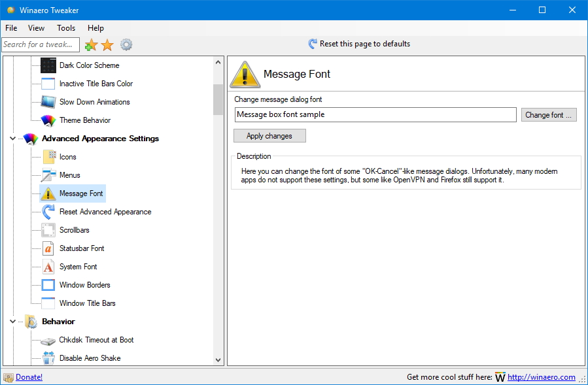Click the Message box font sample field
588x385 pixels.
point(375,114)
